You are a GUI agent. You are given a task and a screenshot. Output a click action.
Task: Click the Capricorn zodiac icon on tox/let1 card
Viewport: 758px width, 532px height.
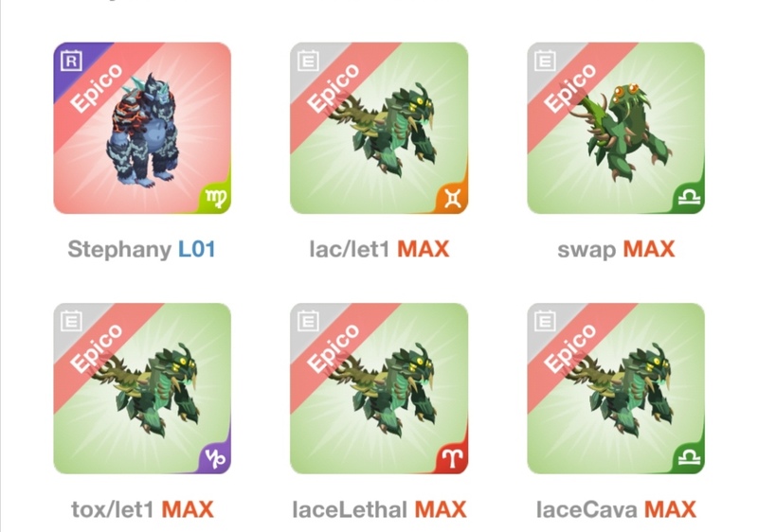coord(216,458)
